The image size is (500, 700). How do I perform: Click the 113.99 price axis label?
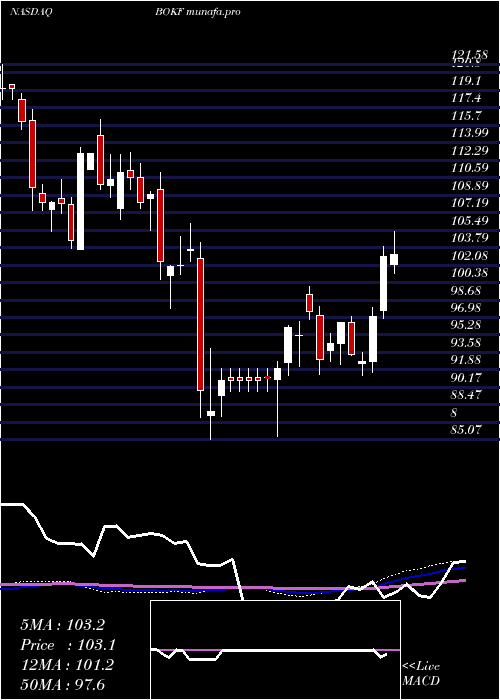(470, 133)
